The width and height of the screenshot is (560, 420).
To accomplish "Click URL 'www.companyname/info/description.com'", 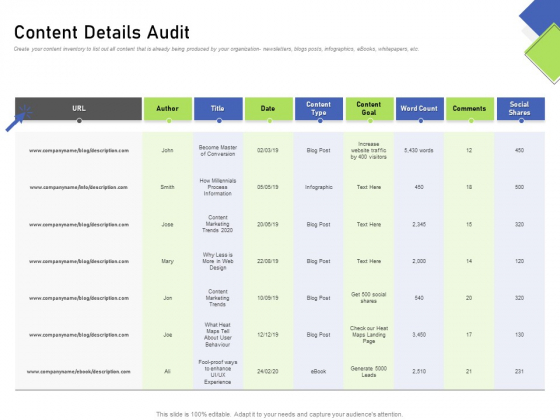I will click(79, 187).
